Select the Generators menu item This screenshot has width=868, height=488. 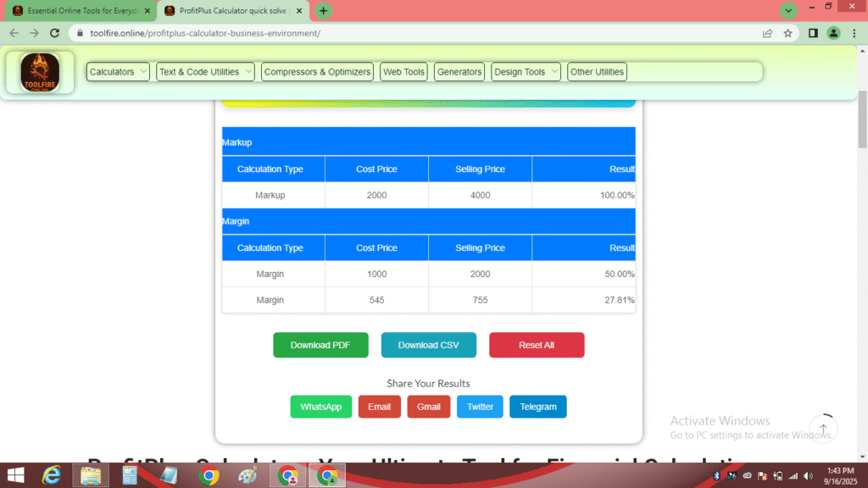pos(459,72)
